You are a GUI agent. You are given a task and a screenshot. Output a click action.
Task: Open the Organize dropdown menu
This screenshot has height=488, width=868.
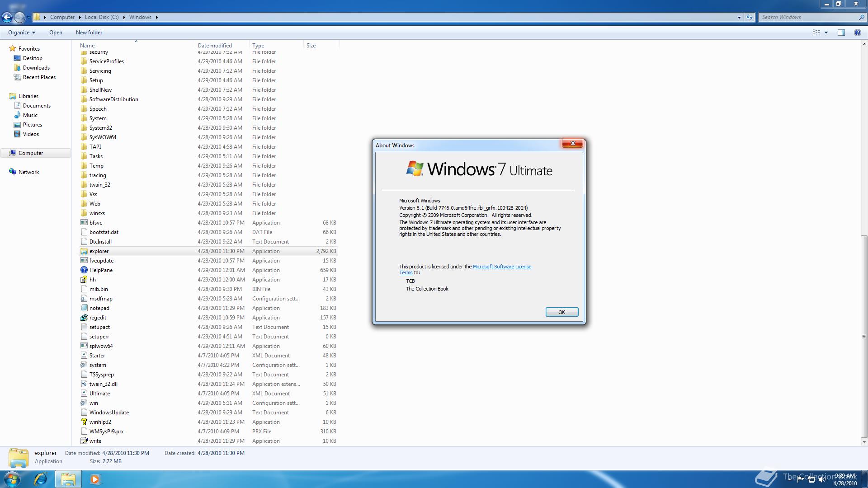click(21, 33)
